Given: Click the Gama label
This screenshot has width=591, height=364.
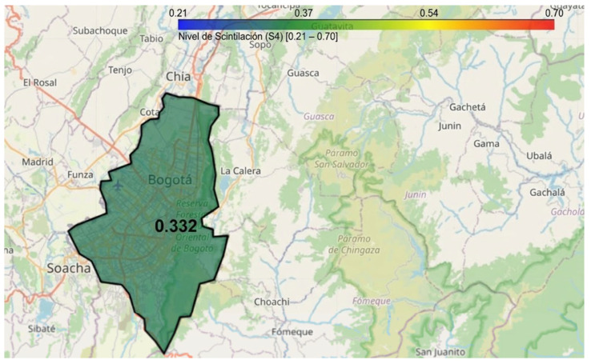Looking at the screenshot, I should (x=487, y=144).
